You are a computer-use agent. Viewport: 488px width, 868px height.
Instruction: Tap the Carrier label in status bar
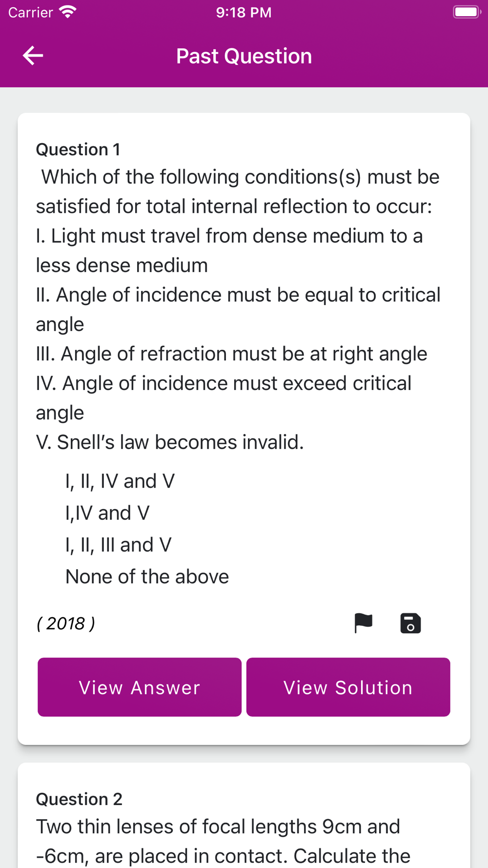click(30, 12)
